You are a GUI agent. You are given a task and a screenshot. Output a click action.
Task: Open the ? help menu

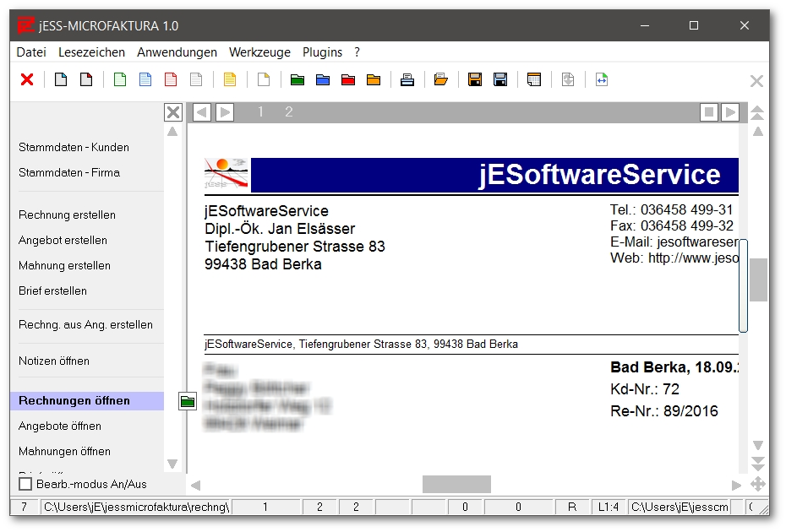click(x=357, y=52)
